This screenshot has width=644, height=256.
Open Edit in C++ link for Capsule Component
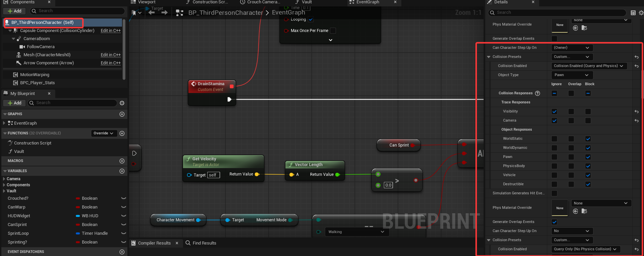pos(111,31)
